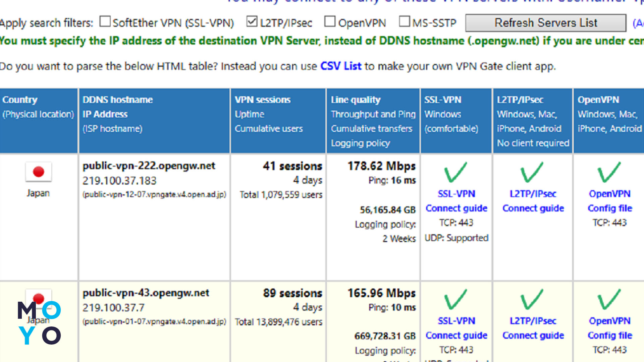Click the L2TP/IPsec green checkmark for public-vpn-43
The width and height of the screenshot is (644, 362).
click(x=532, y=299)
